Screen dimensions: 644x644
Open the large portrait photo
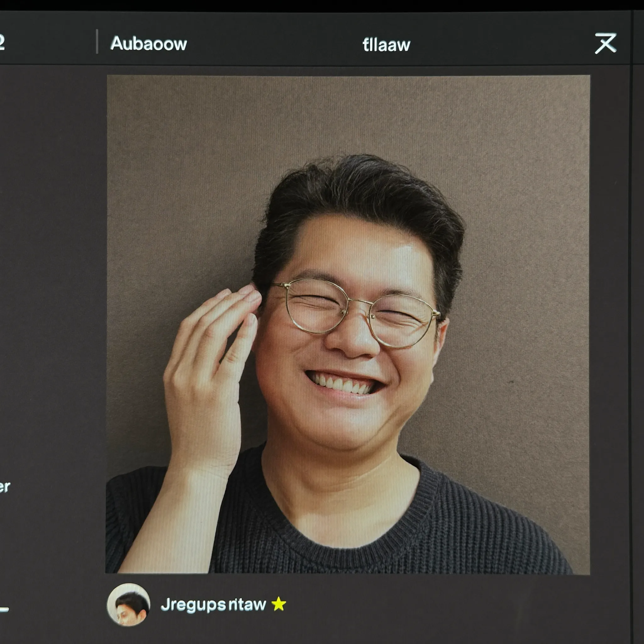(348, 325)
